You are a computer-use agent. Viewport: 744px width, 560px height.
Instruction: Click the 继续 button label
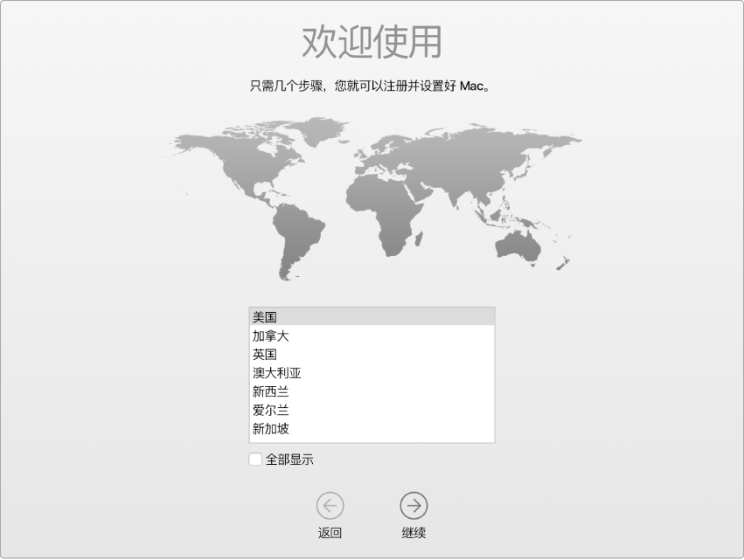pos(412,529)
